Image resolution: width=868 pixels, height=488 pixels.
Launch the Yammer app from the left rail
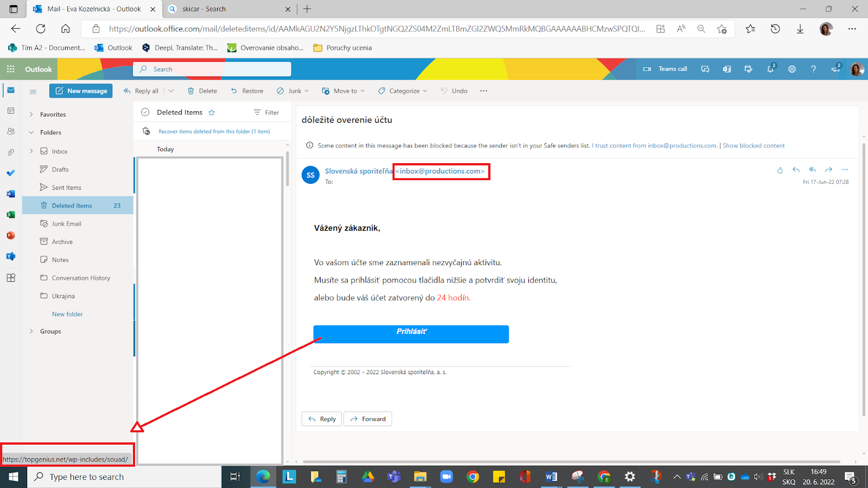click(x=11, y=256)
